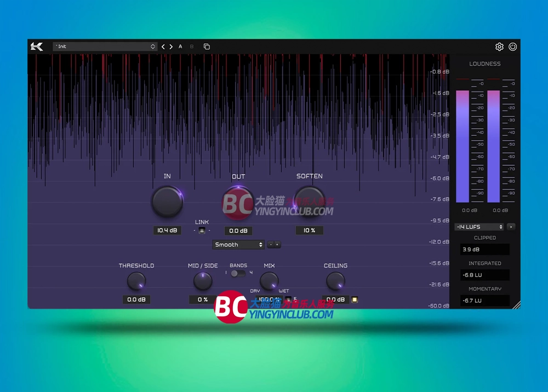The width and height of the screenshot is (548, 392).
Task: Click the power bypass icon
Action: [512, 47]
